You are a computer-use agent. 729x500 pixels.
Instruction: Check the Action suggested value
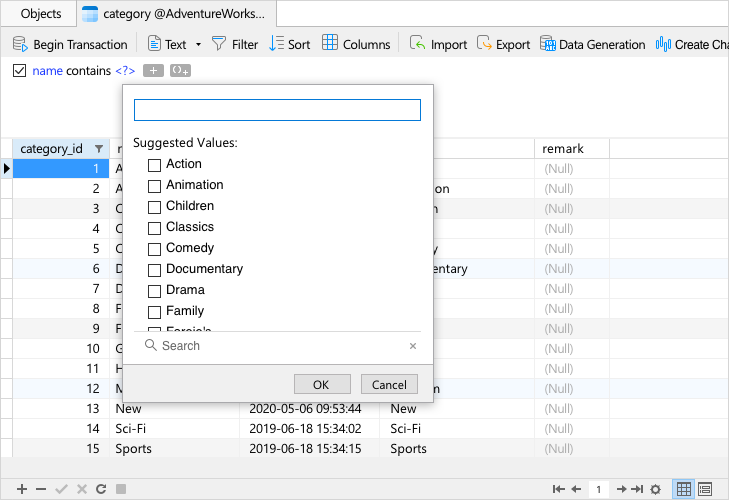click(154, 165)
